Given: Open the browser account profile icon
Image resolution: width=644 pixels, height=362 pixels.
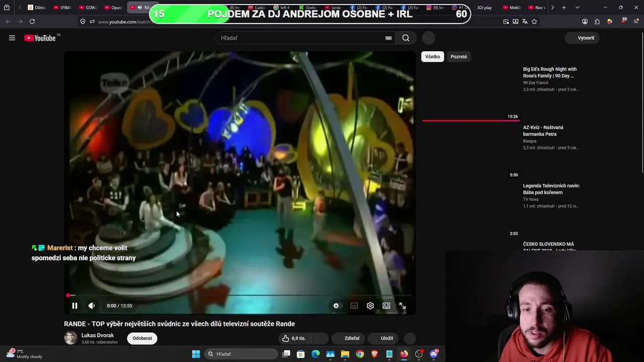Looking at the screenshot, I should click(585, 22).
